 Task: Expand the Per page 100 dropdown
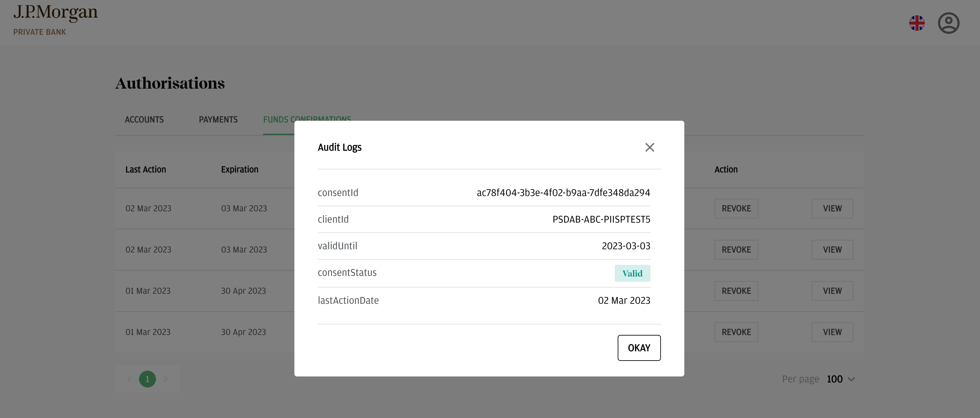pos(841,379)
